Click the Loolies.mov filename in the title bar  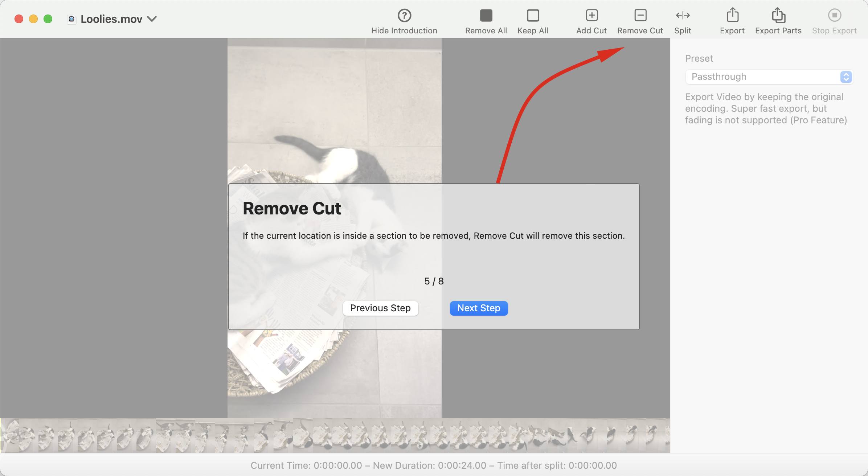click(111, 19)
